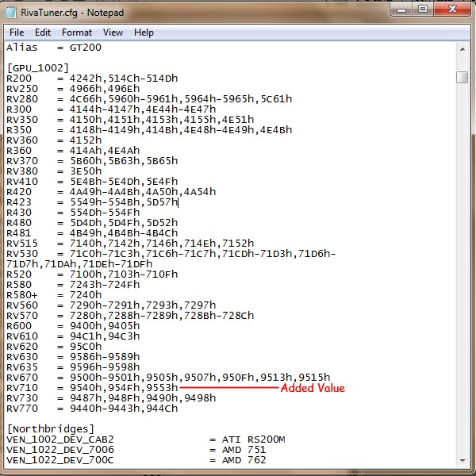This screenshot has height=476, width=476.
Task: Click the R520 line
Action: [92, 274]
